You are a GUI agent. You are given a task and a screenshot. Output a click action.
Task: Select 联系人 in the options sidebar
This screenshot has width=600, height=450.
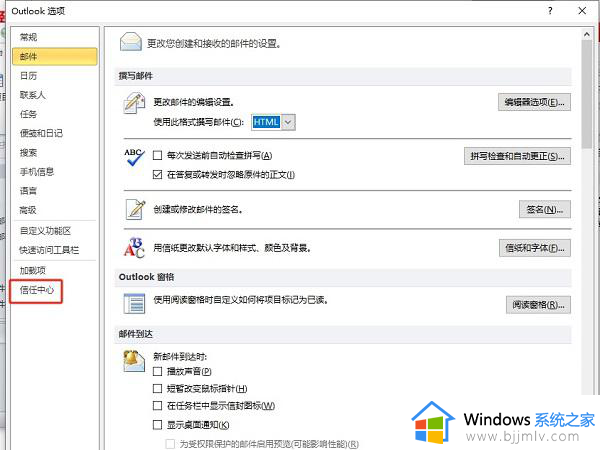pyautogui.click(x=55, y=95)
